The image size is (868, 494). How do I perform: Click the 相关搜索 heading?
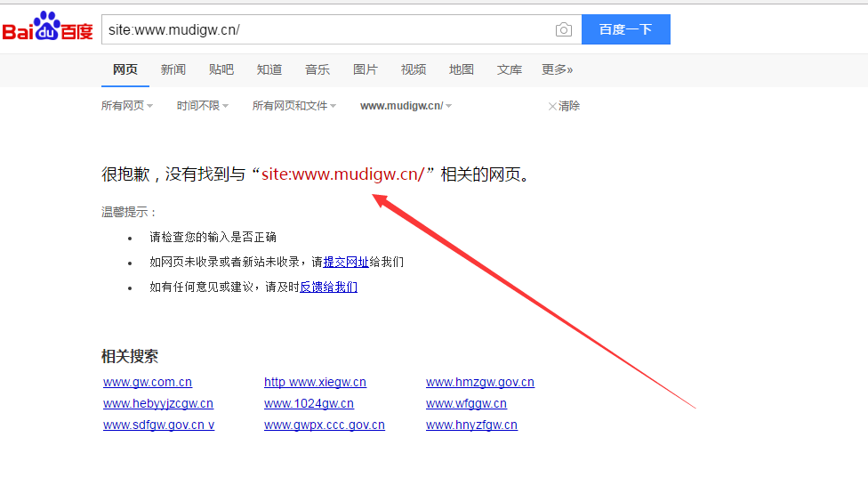tap(130, 356)
